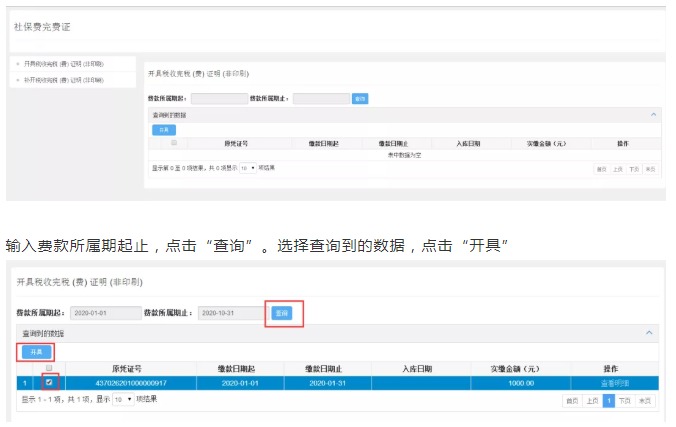Click the 费款所属期起 field showing 2020-01-01
Image resolution: width=676 pixels, height=427 pixels.
106,313
